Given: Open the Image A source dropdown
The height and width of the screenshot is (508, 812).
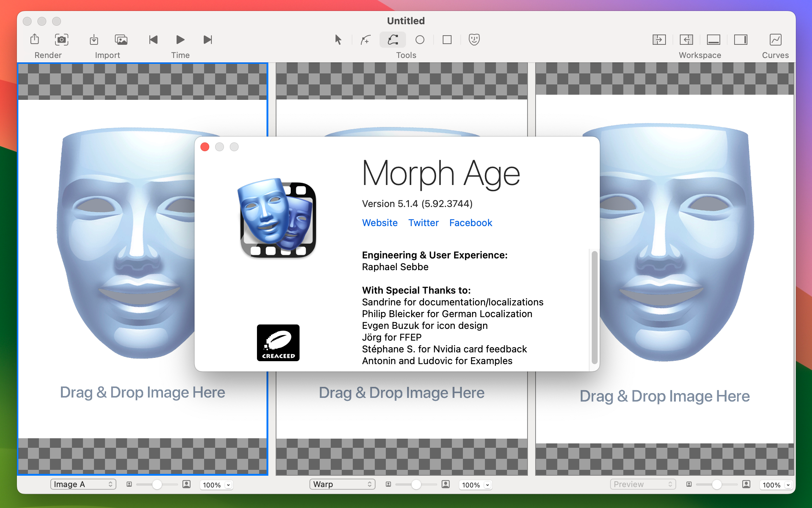Looking at the screenshot, I should pos(83,485).
